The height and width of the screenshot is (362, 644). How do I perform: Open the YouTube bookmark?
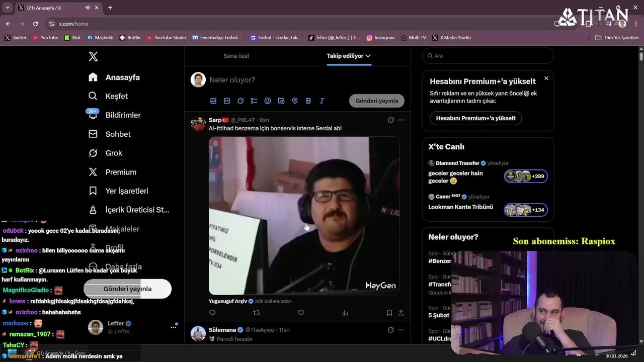[x=45, y=38]
